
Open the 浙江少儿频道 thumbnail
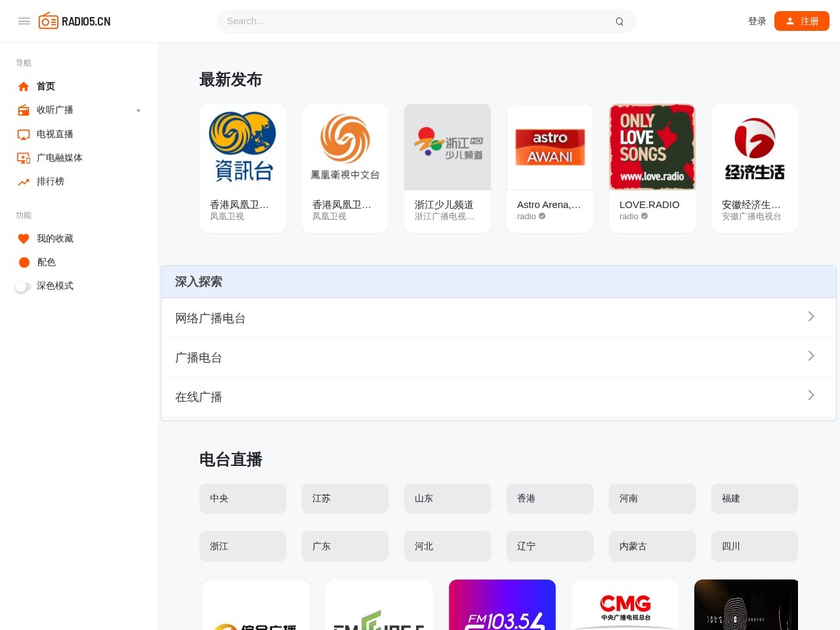coord(448,147)
